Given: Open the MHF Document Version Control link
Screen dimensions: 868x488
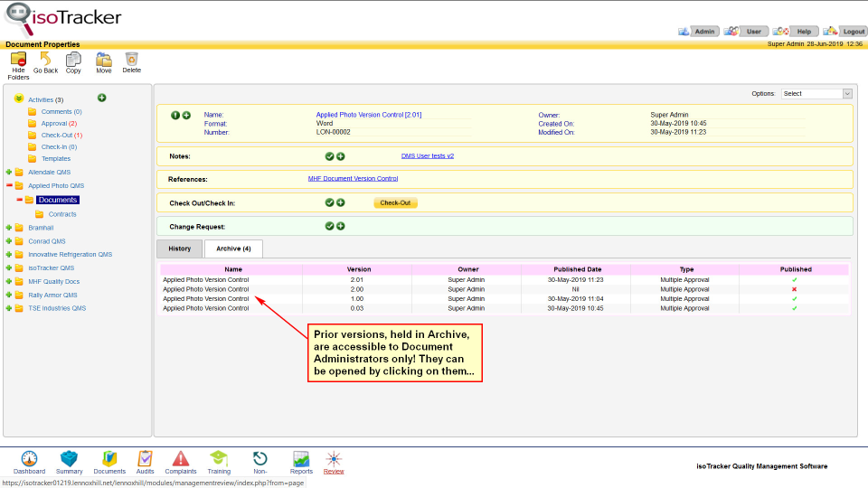Looking at the screenshot, I should [x=353, y=179].
